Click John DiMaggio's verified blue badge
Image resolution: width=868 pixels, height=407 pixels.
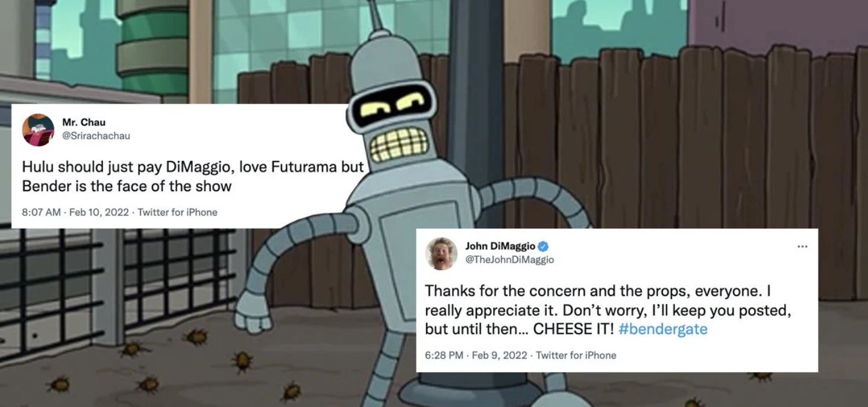pos(542,246)
